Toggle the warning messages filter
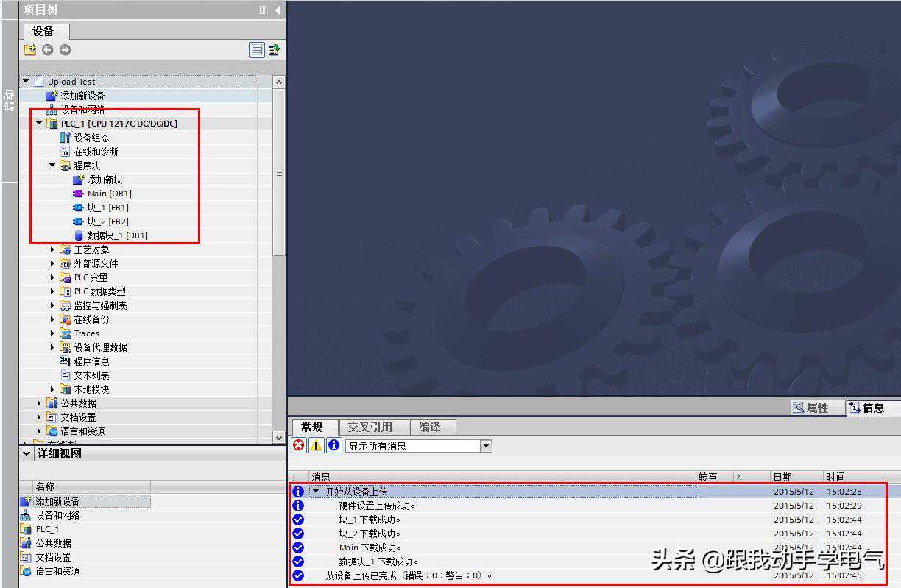901x588 pixels. [x=316, y=445]
